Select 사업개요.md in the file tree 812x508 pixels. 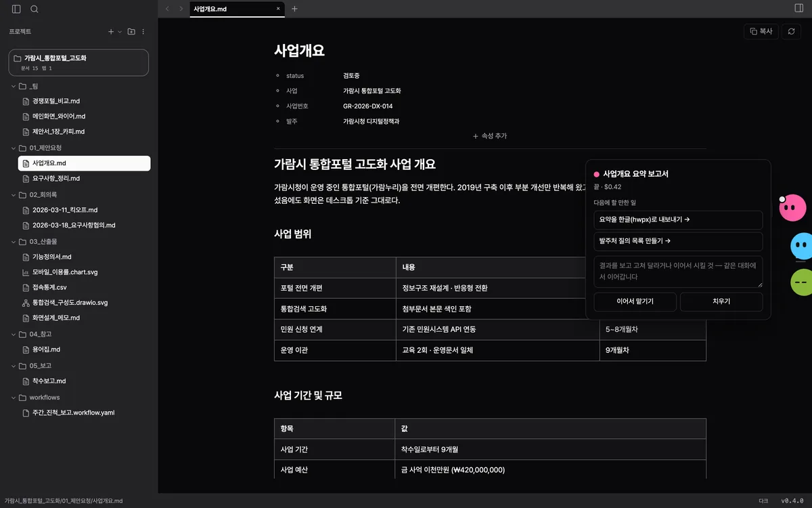click(x=84, y=163)
